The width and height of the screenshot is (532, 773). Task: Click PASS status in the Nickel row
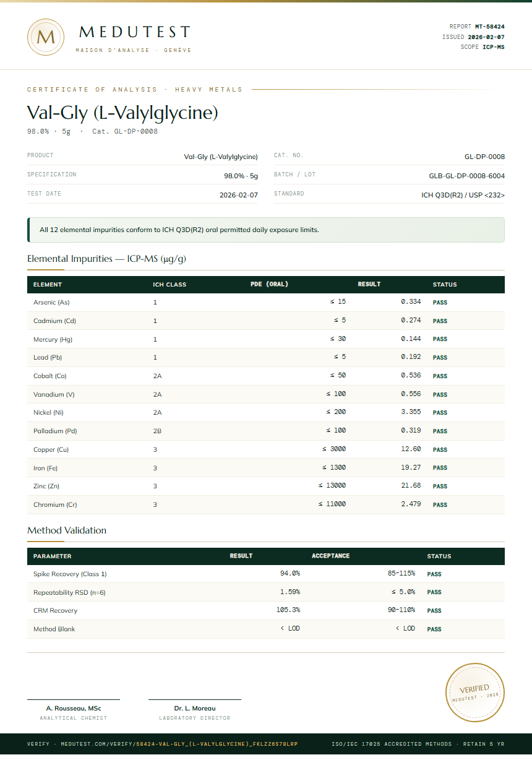(440, 413)
